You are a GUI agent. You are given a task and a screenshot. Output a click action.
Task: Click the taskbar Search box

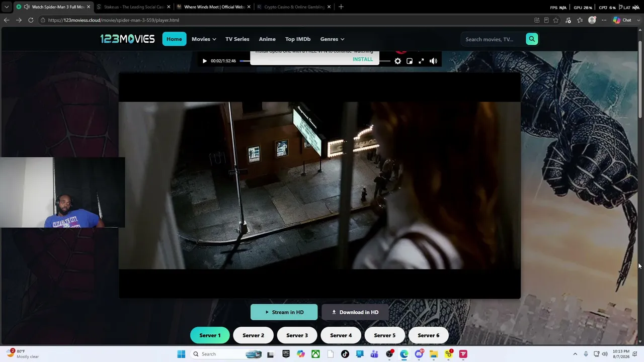pyautogui.click(x=226, y=354)
